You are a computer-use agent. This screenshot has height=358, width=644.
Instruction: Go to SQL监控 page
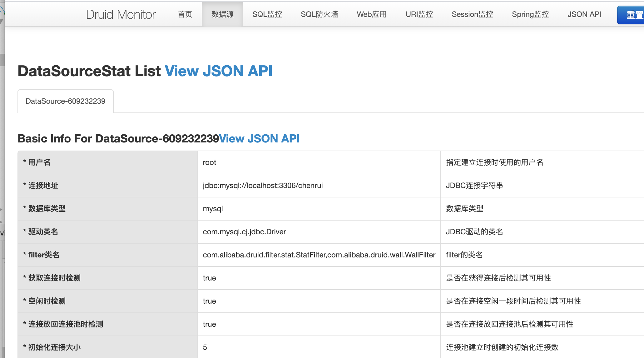(x=267, y=14)
